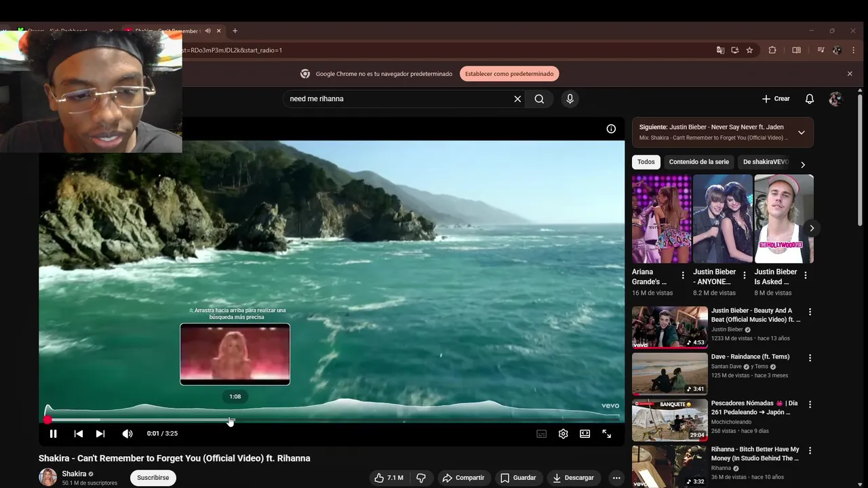Viewport: 868px width, 488px height.
Task: Open Shakira channel avatar
Action: point(47,477)
